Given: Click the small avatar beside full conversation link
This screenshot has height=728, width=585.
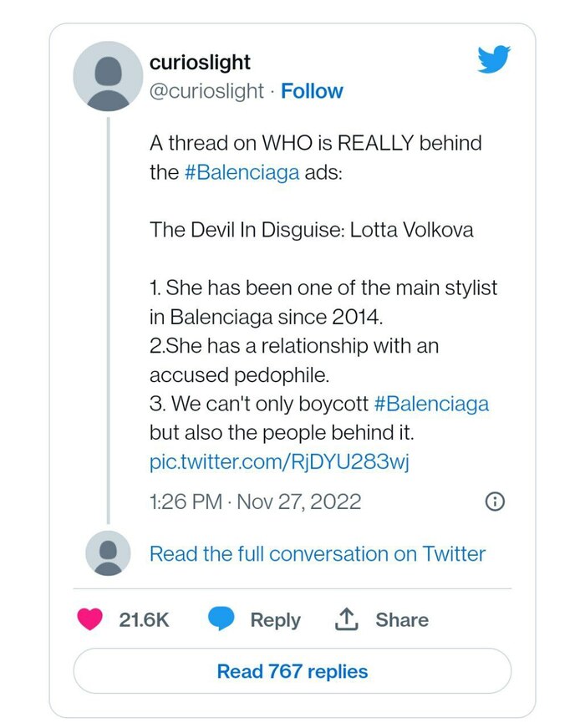Looking at the screenshot, I should [108, 553].
